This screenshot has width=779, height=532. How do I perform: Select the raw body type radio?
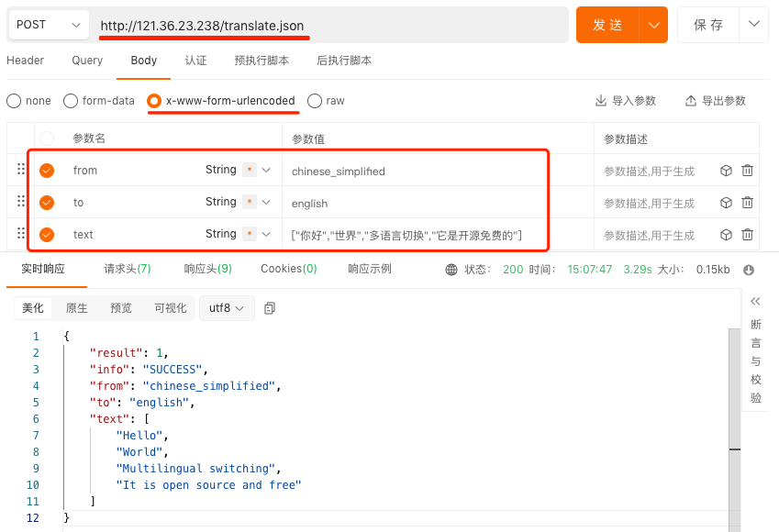[315, 101]
